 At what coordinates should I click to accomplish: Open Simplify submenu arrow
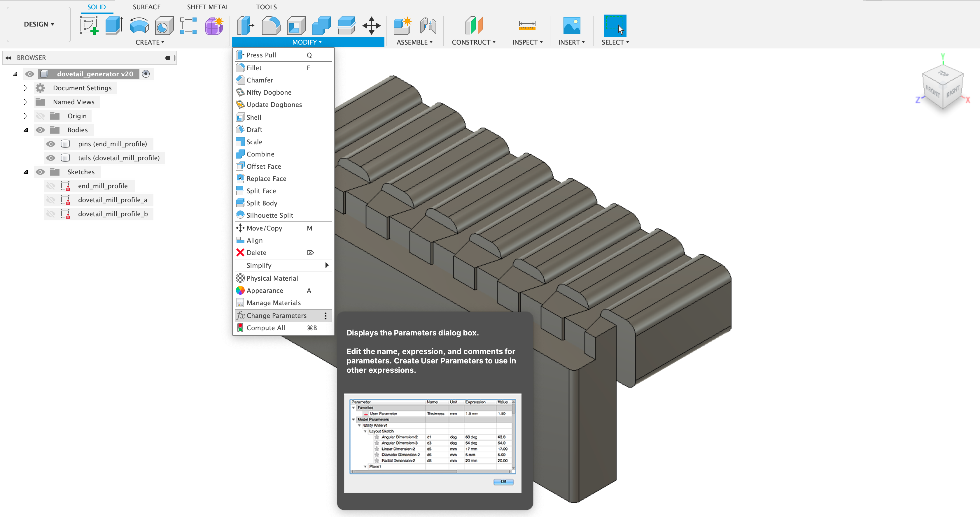pos(326,265)
